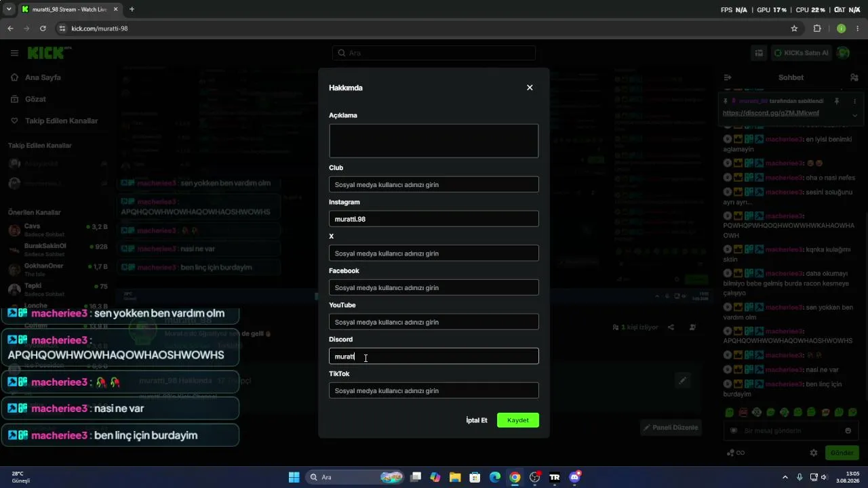Open File Explorer from the taskbar
The height and width of the screenshot is (488, 868).
coord(455,477)
